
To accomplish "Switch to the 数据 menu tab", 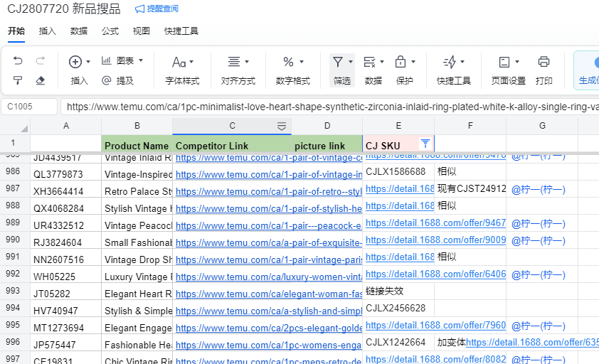I will pyautogui.click(x=79, y=31).
